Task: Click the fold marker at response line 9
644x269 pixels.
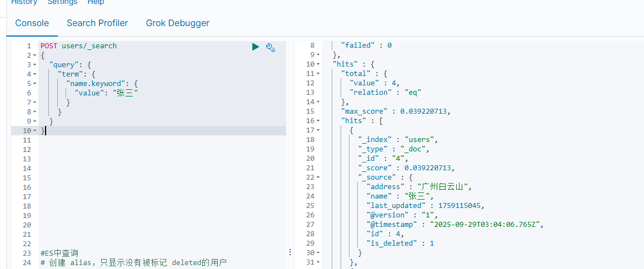Action: 318,55
